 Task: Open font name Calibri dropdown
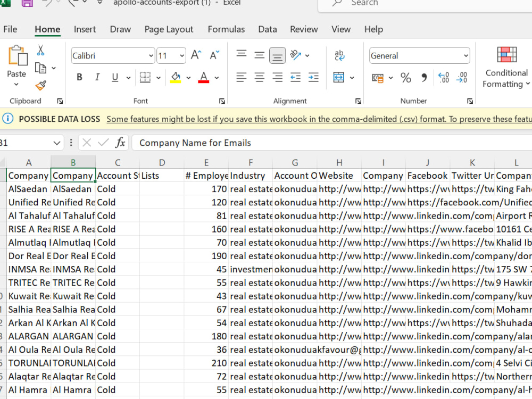tap(151, 56)
